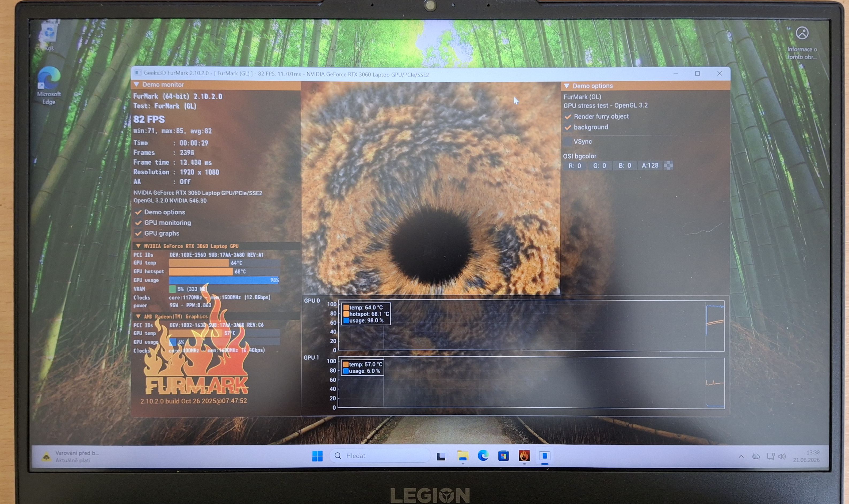The width and height of the screenshot is (849, 504).
Task: Click the 'usage: 98.0 %' graph legend entry
Action: tap(364, 320)
